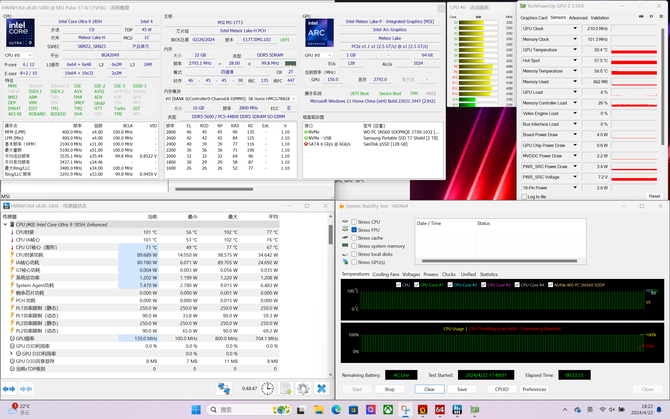This screenshot has height=419, width=670.
Task: Enable Stress GPU(s) checkbox
Action: [354, 262]
